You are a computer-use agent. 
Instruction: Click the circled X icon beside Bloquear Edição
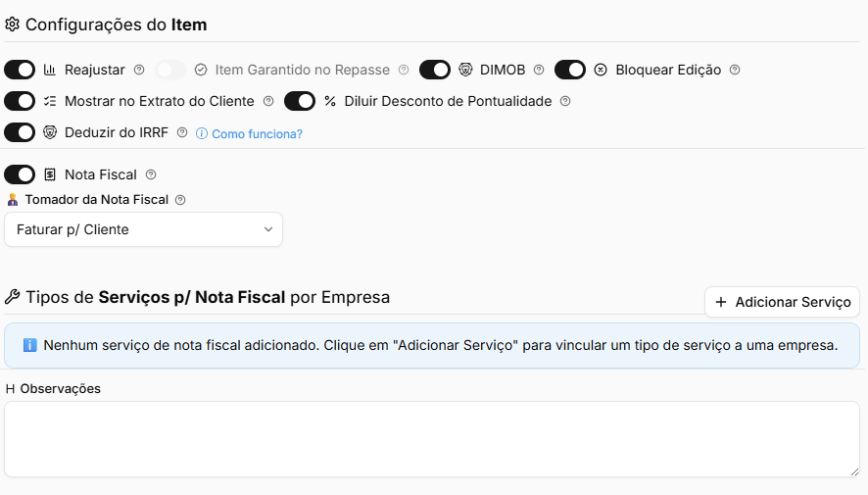click(601, 70)
